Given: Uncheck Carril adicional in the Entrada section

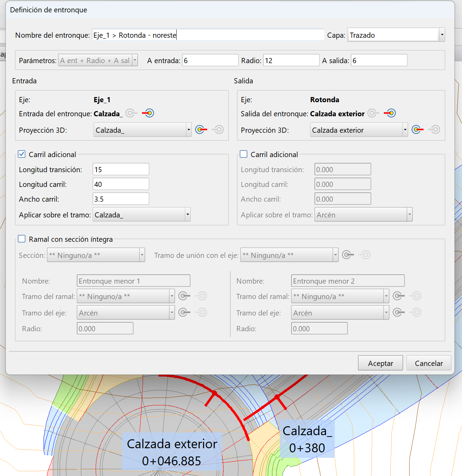Looking at the screenshot, I should tap(22, 154).
